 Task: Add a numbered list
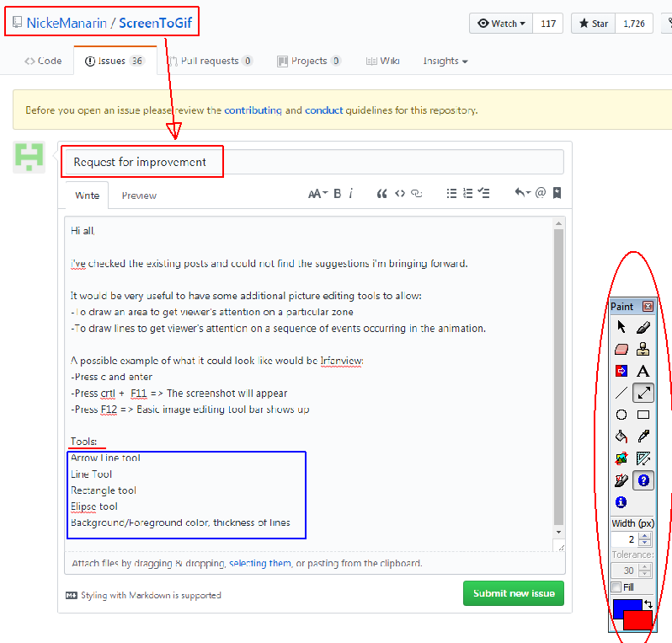tap(468, 194)
